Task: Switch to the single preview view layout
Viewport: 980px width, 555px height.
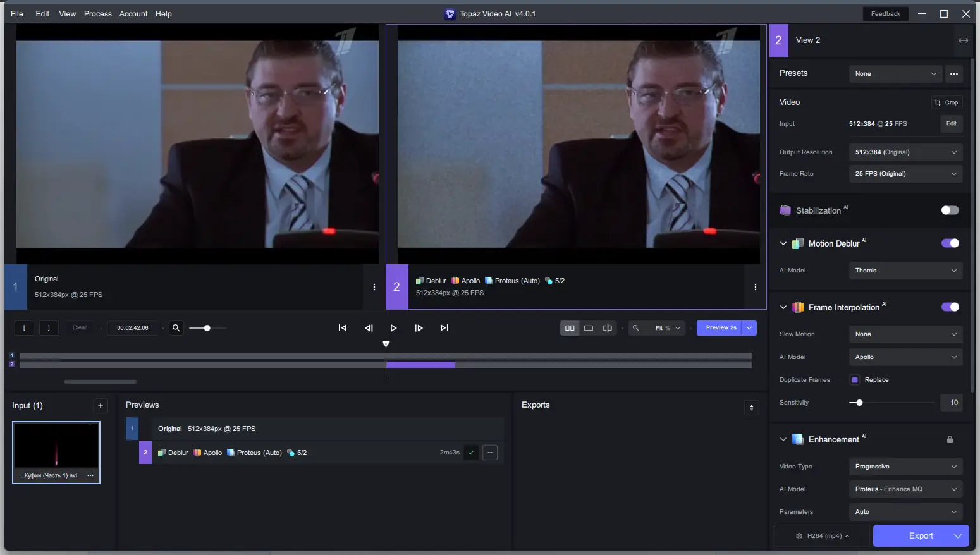Action: [x=589, y=327]
